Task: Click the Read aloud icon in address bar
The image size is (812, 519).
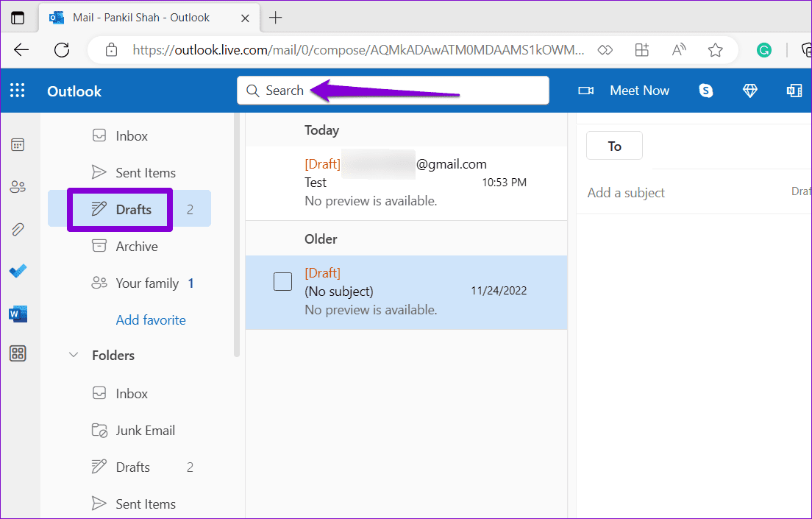Action: pyautogui.click(x=678, y=50)
